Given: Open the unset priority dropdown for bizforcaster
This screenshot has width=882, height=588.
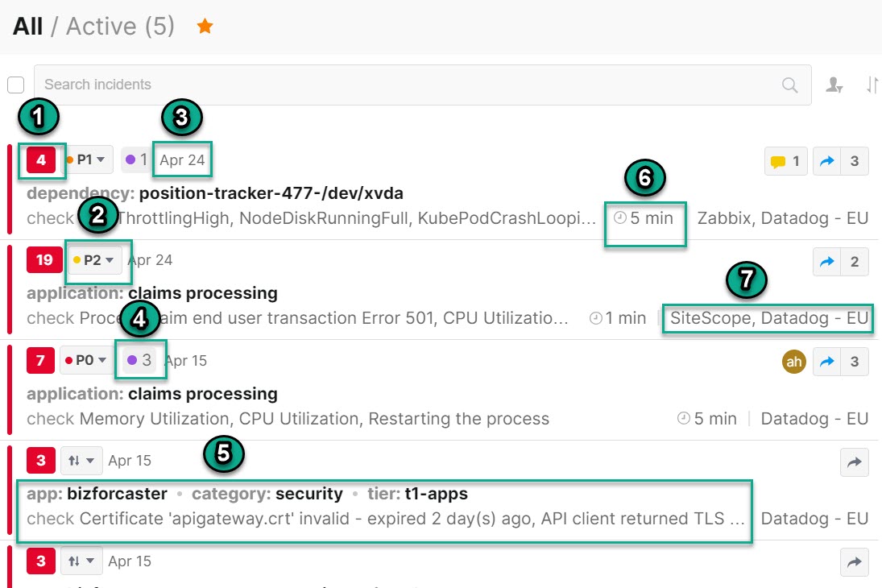Looking at the screenshot, I should click(x=81, y=461).
